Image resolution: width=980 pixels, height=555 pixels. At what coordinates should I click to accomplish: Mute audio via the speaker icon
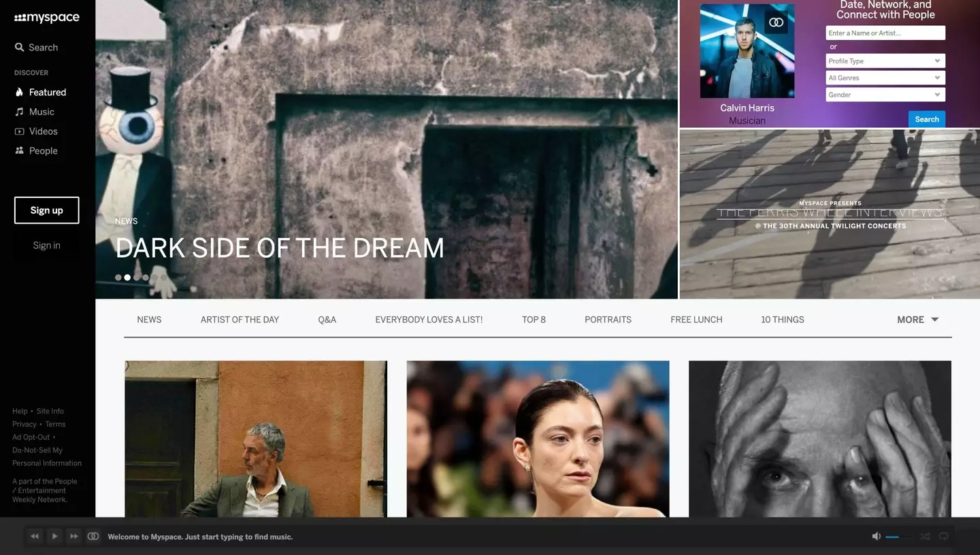(x=877, y=536)
